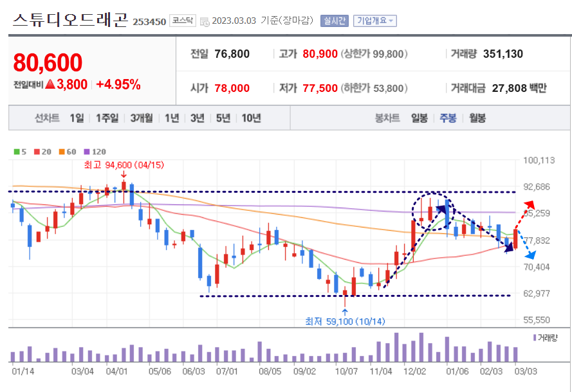Screen dimensions: 572x392
Task: Switch to 일봉 daily candle chart
Action: [x=419, y=118]
